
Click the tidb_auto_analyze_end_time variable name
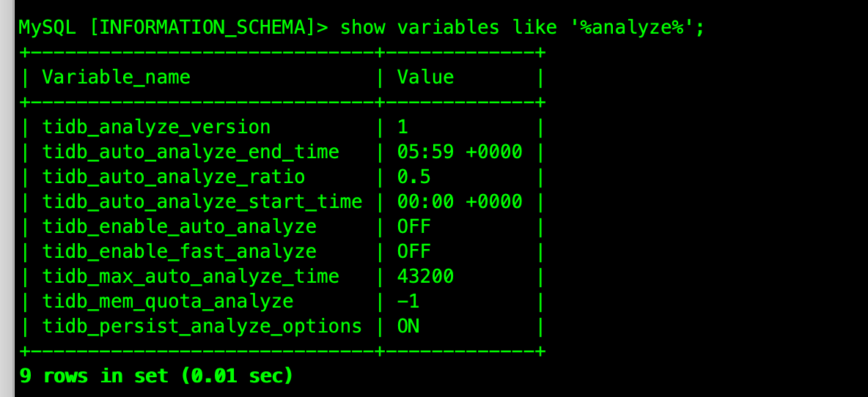(x=191, y=152)
